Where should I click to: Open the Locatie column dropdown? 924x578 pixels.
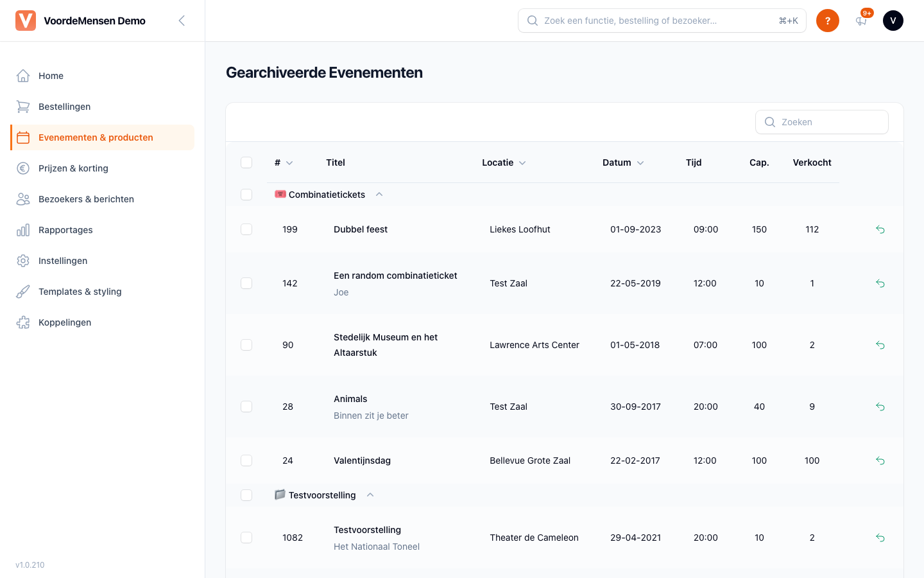[x=522, y=163]
